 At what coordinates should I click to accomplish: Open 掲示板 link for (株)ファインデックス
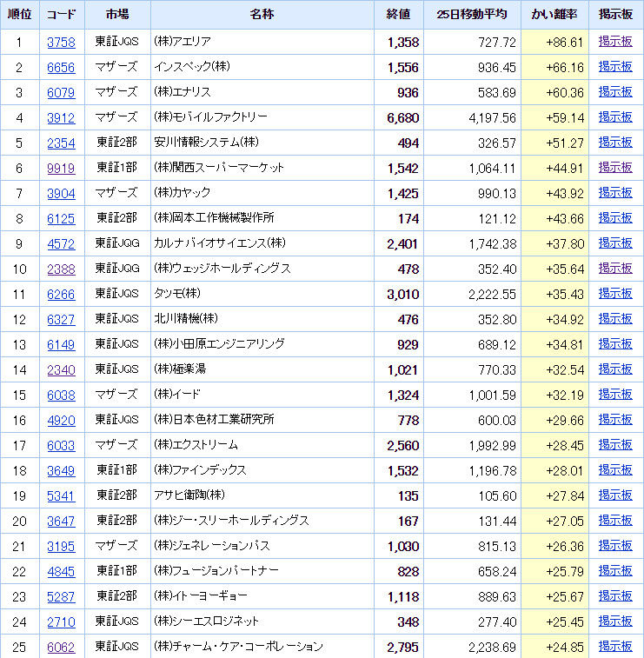pyautogui.click(x=615, y=469)
